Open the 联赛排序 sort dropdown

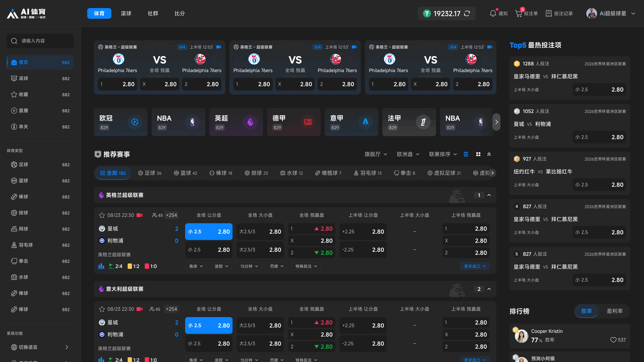point(443,154)
